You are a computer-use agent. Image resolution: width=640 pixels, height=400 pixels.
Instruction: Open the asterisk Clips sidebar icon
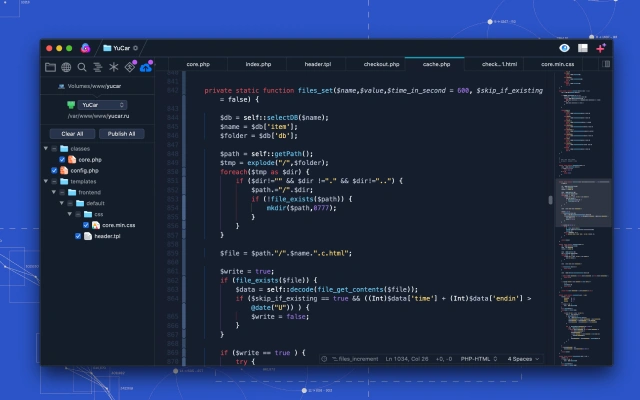[113, 67]
